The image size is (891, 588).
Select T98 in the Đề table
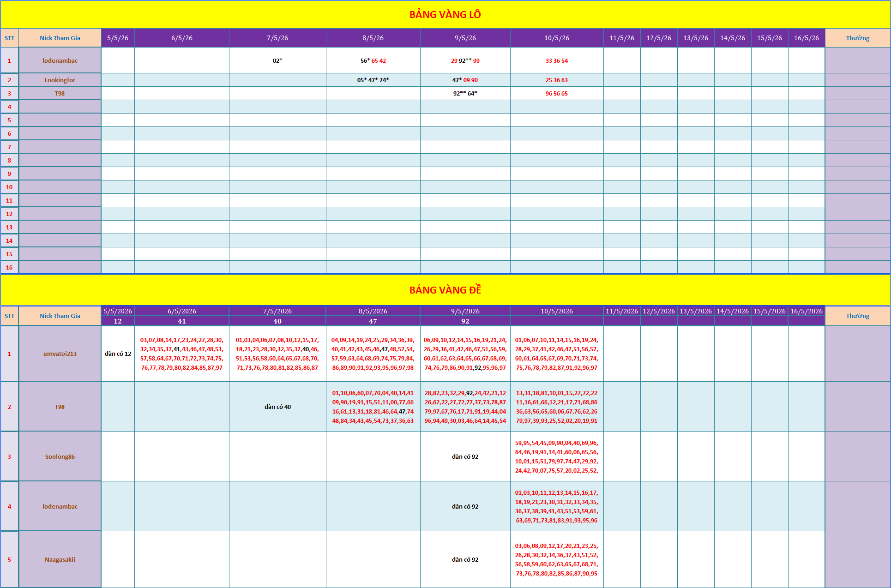(x=60, y=407)
